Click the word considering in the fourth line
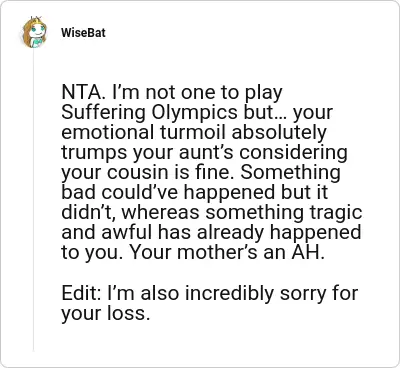 click(x=293, y=153)
